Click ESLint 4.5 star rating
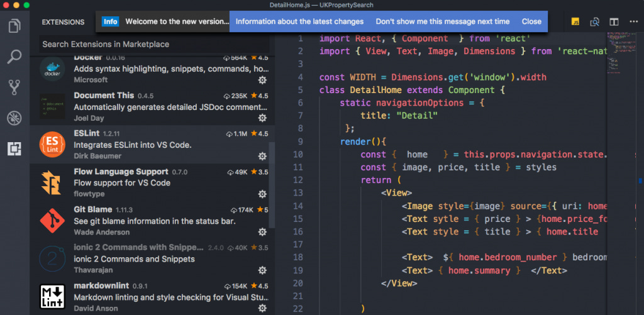Image resolution: width=644 pixels, height=315 pixels. [259, 133]
